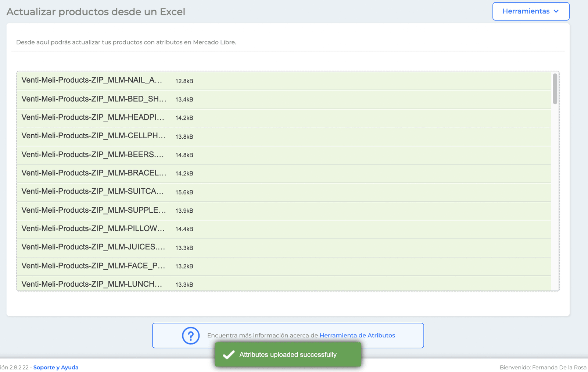The height and width of the screenshot is (372, 588).
Task: Click the Mercado Libre description sentence
Action: (x=126, y=42)
